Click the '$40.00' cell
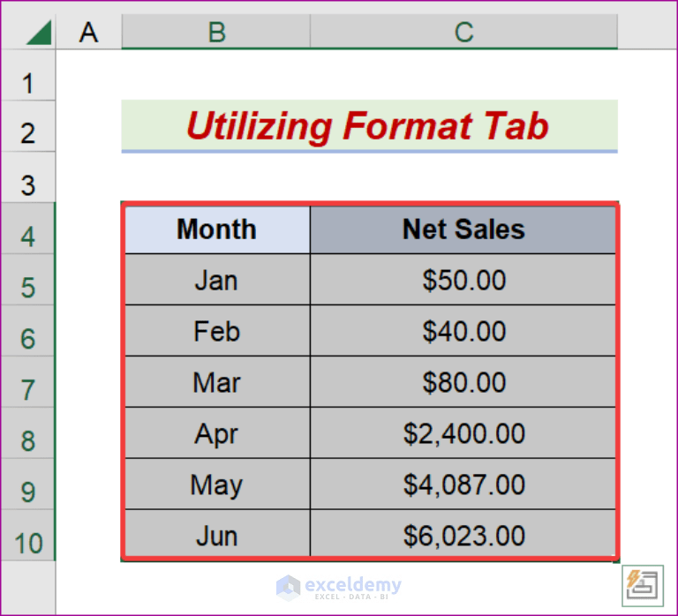Screen dimensions: 678x616 click(463, 331)
